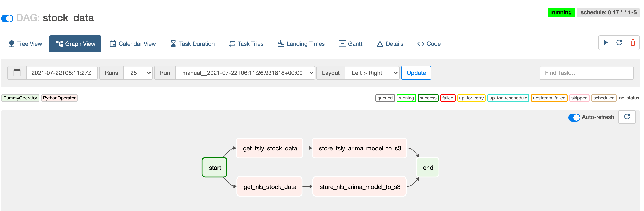The image size is (644, 211).
Task: Click the success status legend
Action: pos(428,98)
